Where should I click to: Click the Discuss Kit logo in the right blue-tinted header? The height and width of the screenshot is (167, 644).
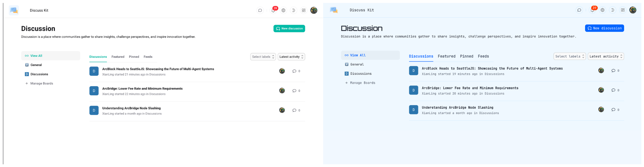(333, 10)
